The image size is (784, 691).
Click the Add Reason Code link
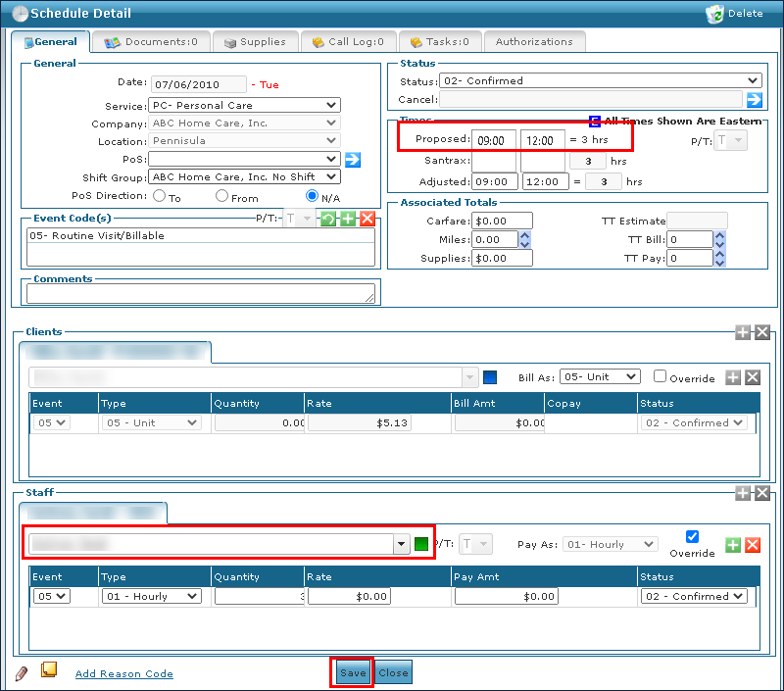(124, 674)
